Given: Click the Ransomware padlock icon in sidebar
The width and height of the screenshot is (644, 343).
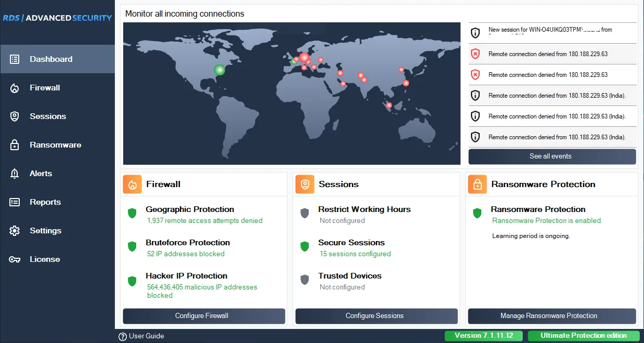Looking at the screenshot, I should pos(15,145).
